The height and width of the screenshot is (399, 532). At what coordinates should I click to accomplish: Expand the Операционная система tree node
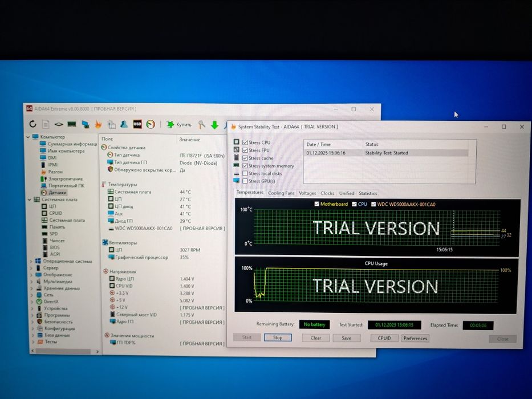31,261
